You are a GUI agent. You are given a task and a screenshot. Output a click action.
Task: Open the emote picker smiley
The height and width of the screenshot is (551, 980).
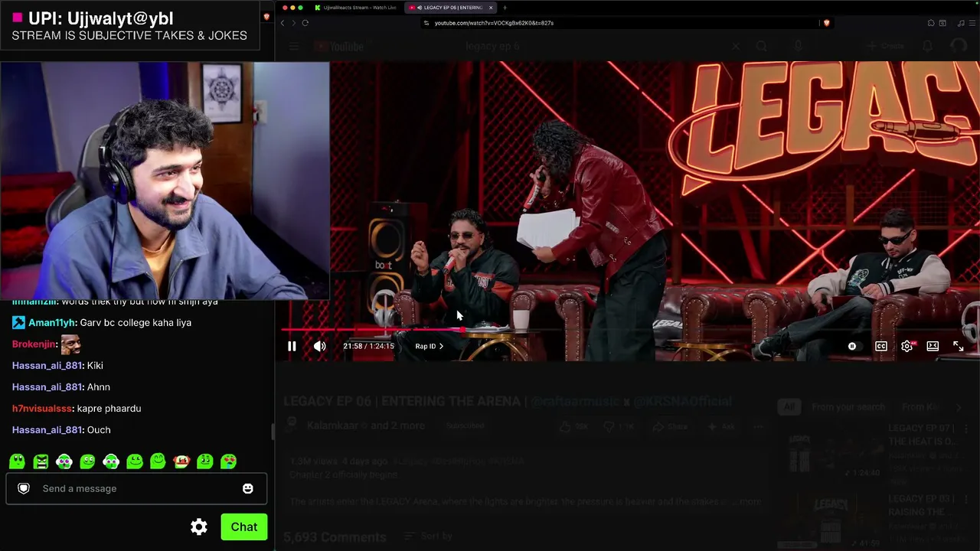pyautogui.click(x=248, y=488)
